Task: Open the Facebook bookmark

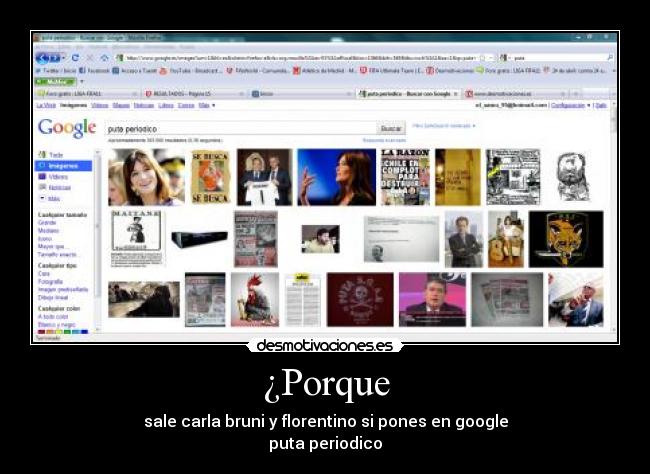Action: pyautogui.click(x=94, y=71)
